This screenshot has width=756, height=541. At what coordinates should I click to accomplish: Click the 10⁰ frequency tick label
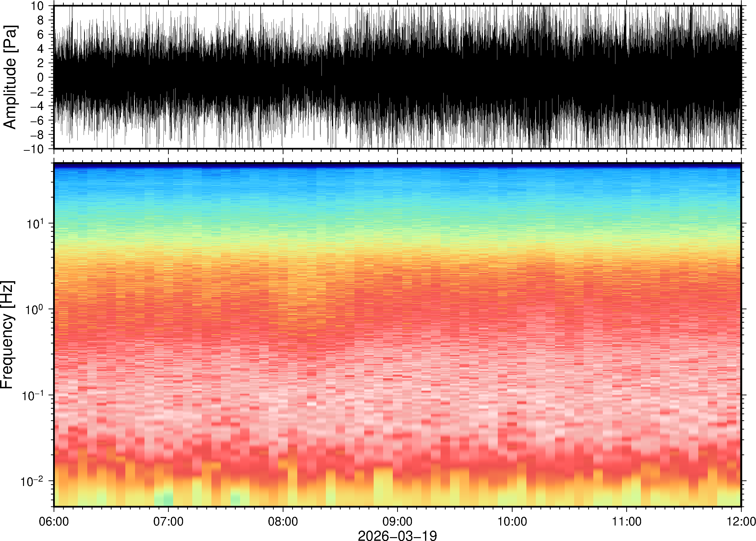coord(35,310)
